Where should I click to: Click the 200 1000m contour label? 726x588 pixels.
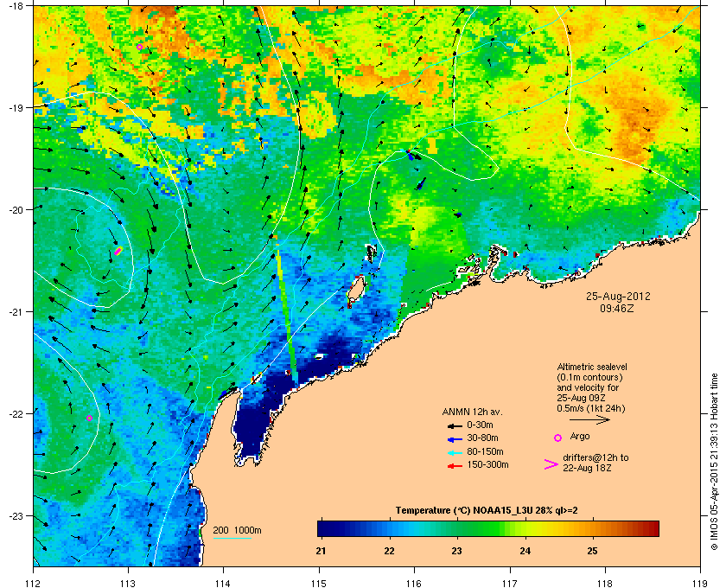point(237,531)
